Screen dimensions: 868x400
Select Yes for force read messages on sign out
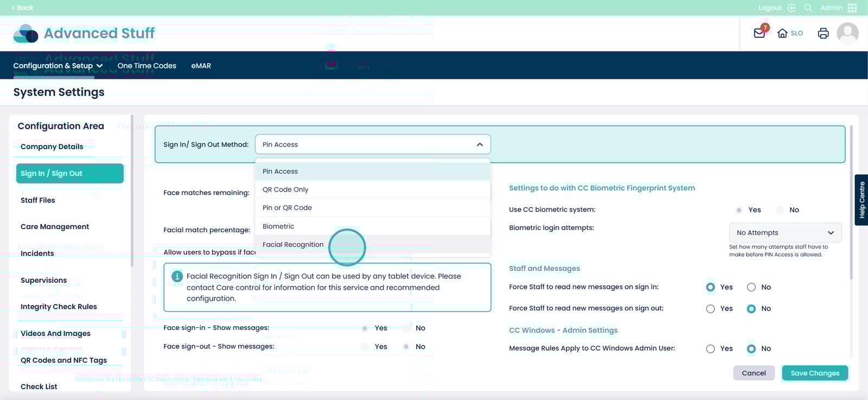pyautogui.click(x=710, y=309)
